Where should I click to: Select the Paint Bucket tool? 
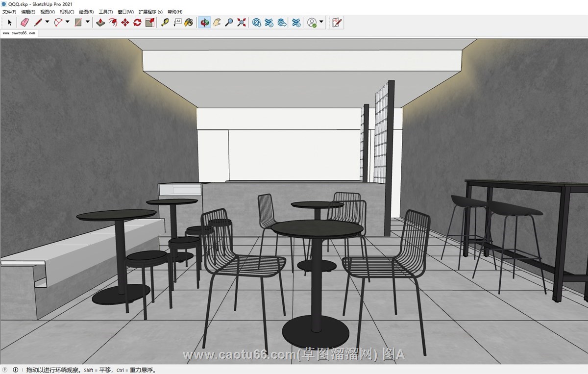[x=189, y=22]
